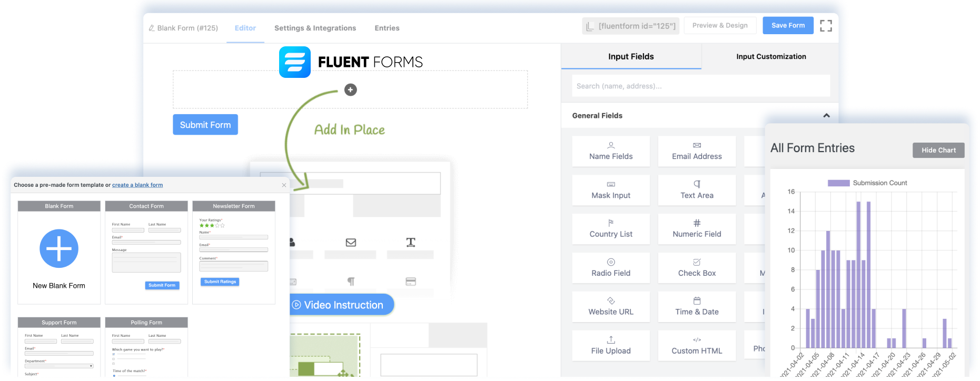Add the Custom HTML field
Screen dimensions: 980x381
(x=697, y=346)
